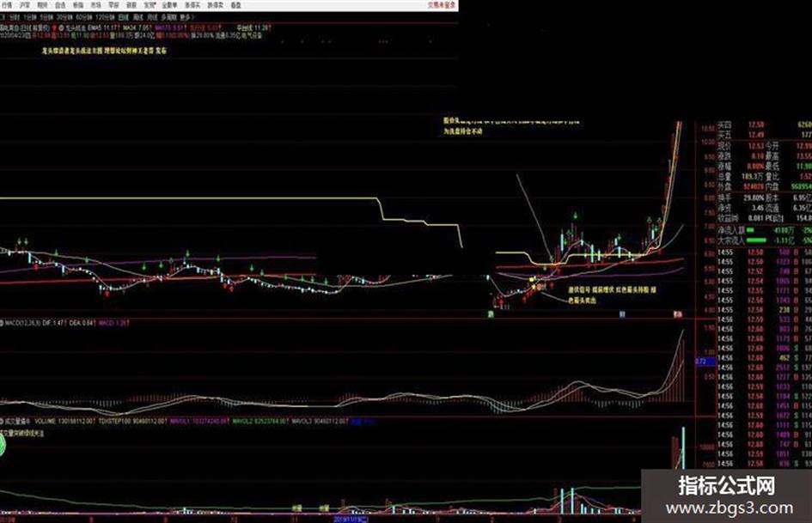Click the highlighted 2019/11/19 date on time axis

coord(351,519)
